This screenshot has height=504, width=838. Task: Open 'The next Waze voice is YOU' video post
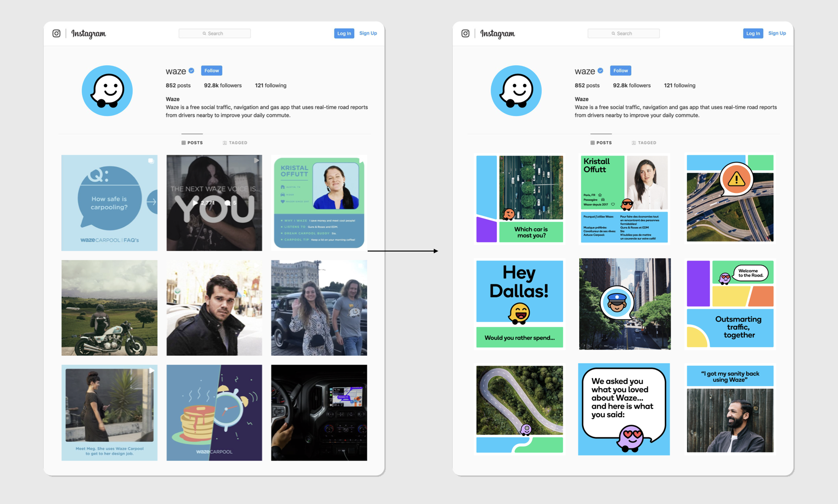[214, 203]
